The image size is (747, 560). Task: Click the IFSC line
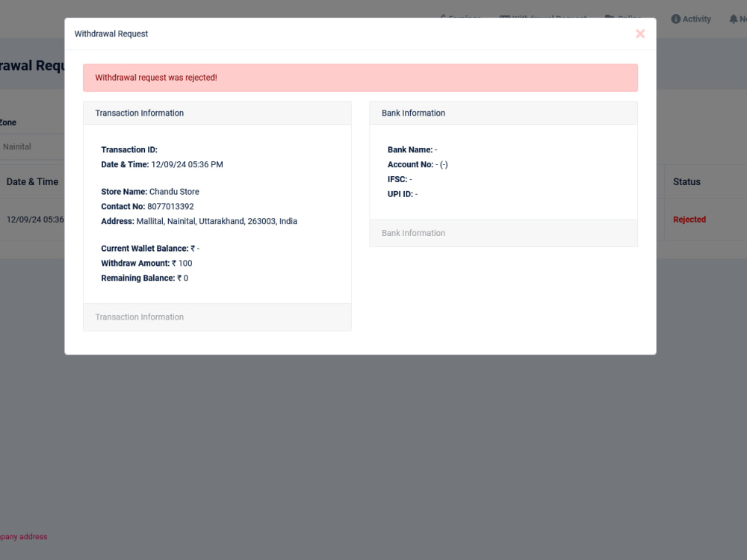pyautogui.click(x=400, y=179)
